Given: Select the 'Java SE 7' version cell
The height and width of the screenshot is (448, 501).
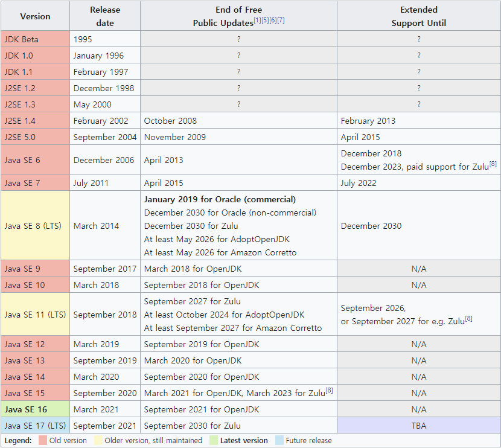Looking at the screenshot, I should tap(35, 183).
